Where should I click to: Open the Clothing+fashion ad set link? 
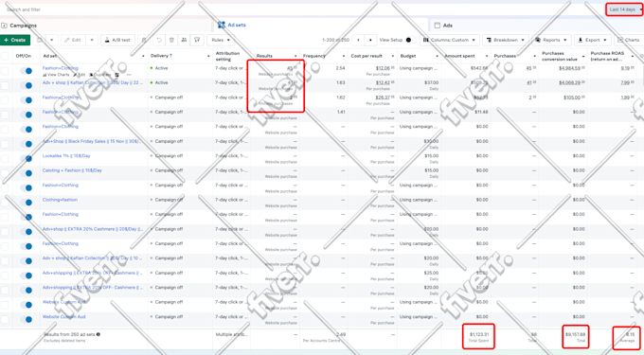pyautogui.click(x=60, y=200)
